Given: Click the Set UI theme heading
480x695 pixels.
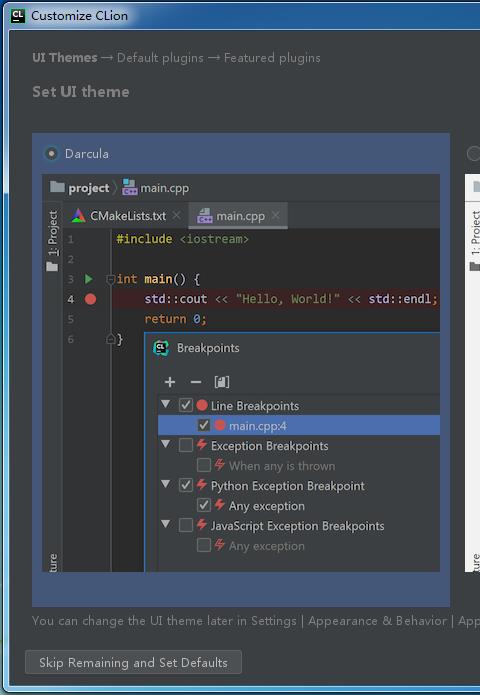Looking at the screenshot, I should (x=81, y=92).
